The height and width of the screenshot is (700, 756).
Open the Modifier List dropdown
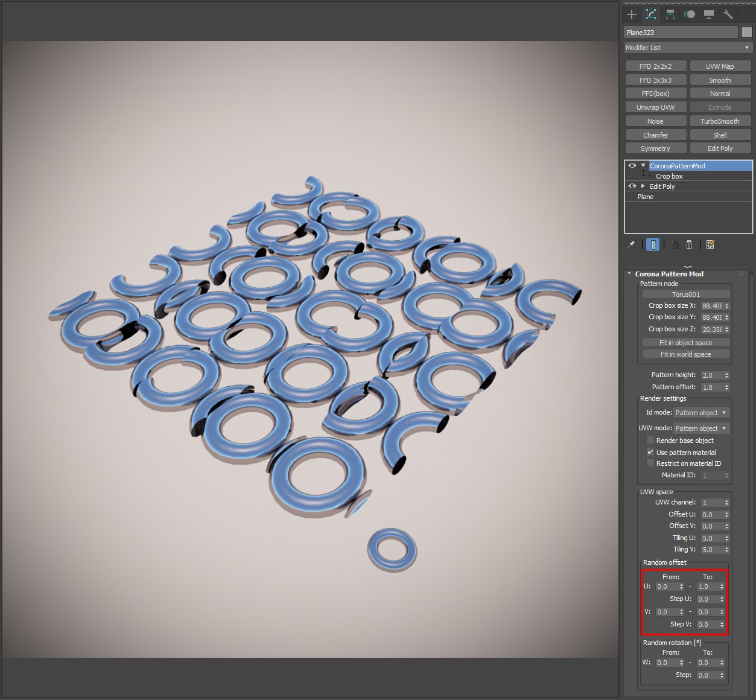(x=688, y=48)
